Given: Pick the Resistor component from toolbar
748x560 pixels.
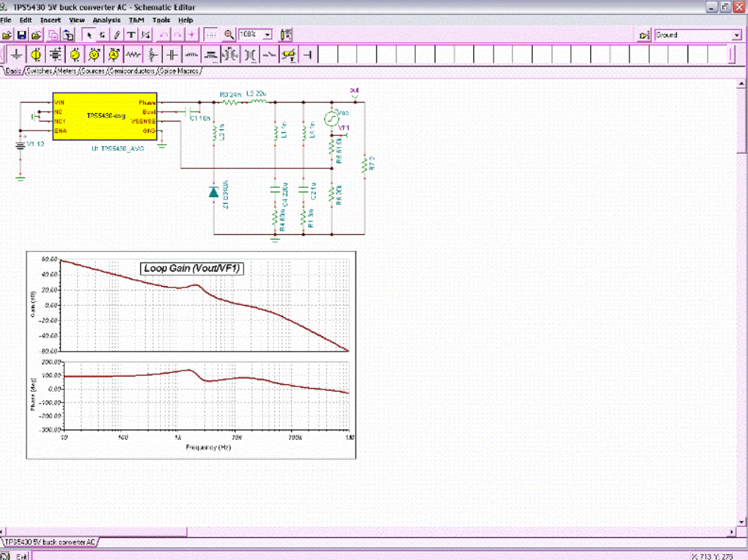Looking at the screenshot, I should [134, 55].
